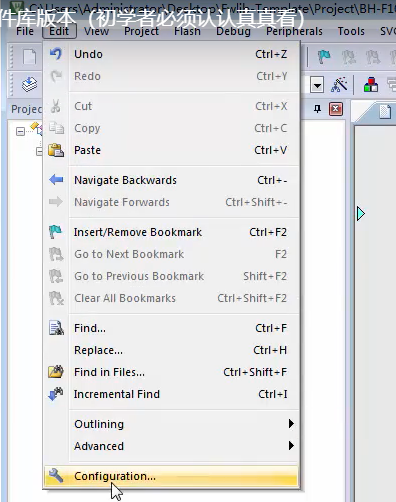Image resolution: width=396 pixels, height=502 pixels.
Task: Open the Target Options magic wand icon
Action: pos(339,85)
